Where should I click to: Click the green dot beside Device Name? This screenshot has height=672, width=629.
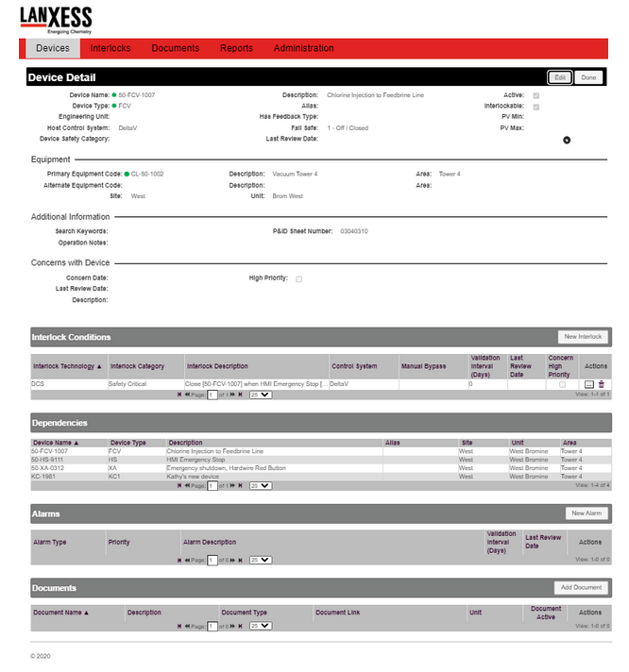[x=114, y=94]
